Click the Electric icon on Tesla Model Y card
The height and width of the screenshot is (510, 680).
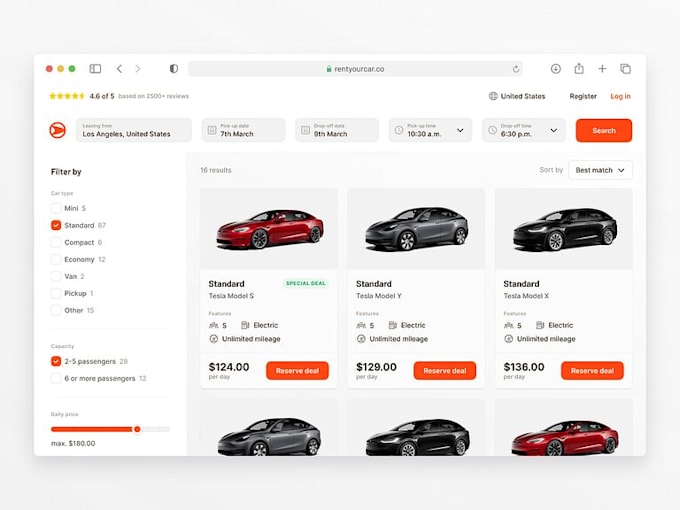[392, 325]
